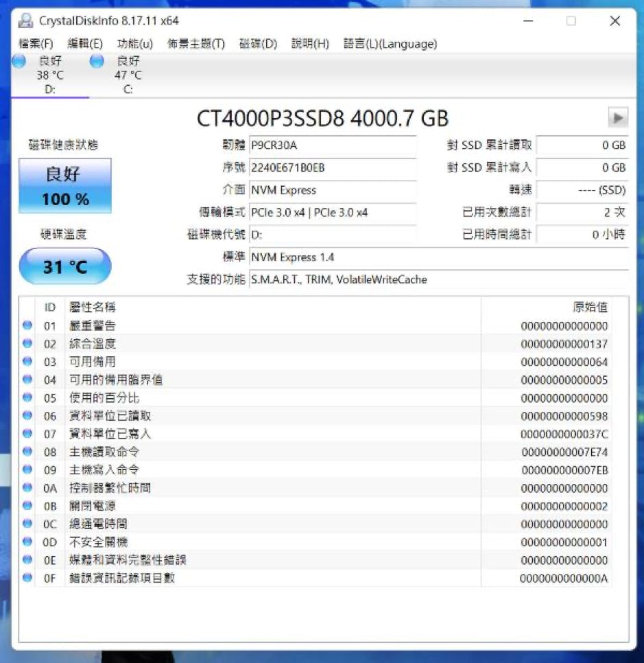The image size is (644, 663).
Task: Open the 功能(u) menu
Action: tap(135, 43)
